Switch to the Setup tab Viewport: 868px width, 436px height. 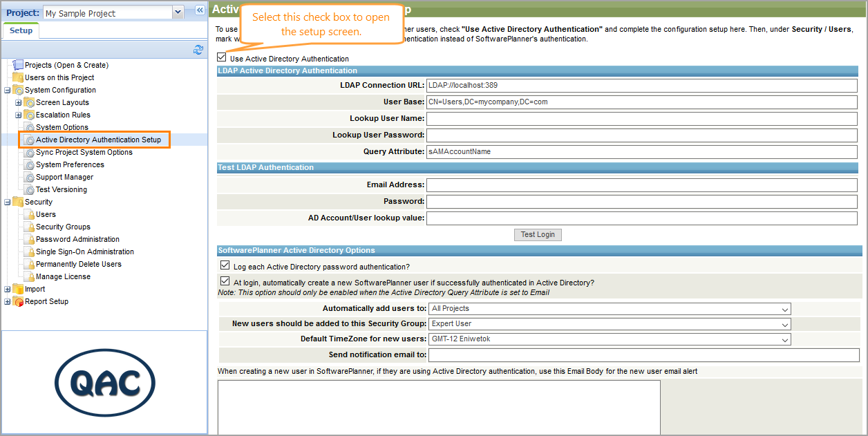(x=21, y=31)
